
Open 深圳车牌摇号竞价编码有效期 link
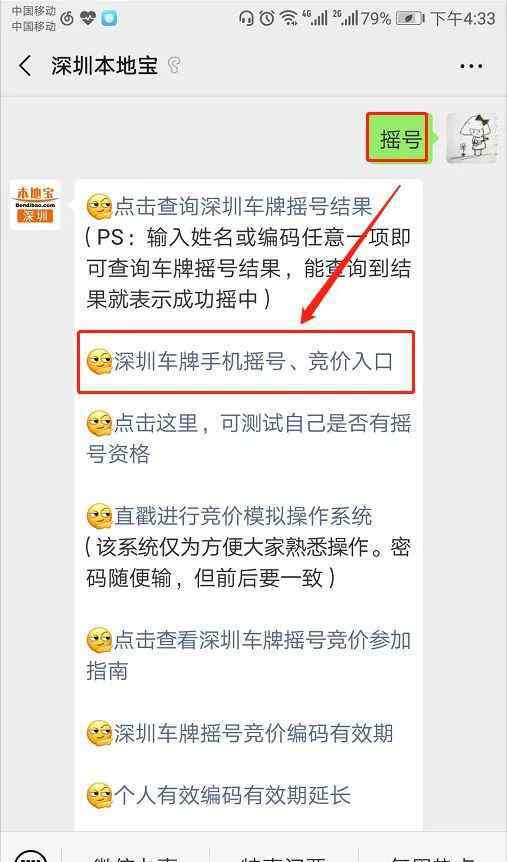coord(253,733)
